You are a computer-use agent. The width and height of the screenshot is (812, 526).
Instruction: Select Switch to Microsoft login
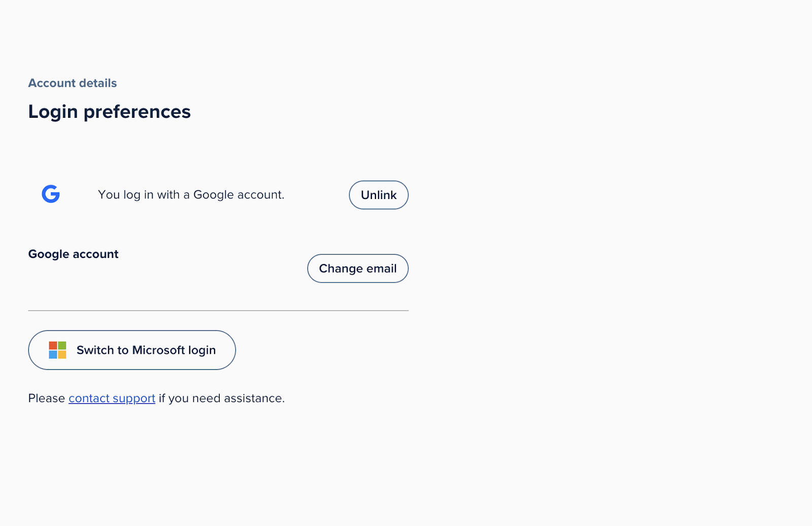click(x=131, y=350)
